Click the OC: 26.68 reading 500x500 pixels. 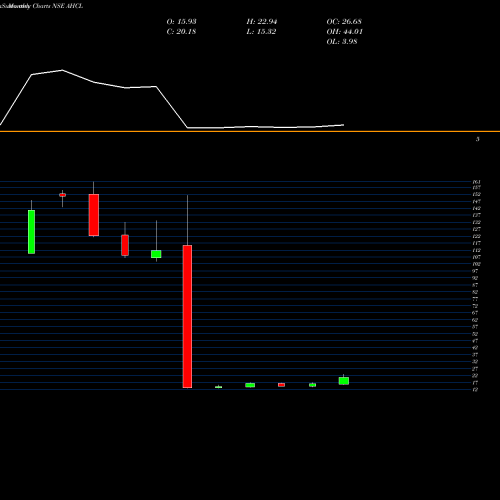344,22
